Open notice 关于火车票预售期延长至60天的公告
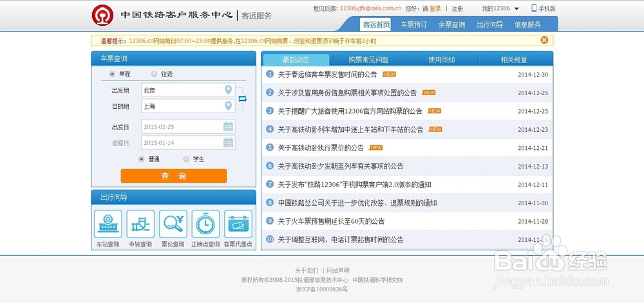 coord(331,221)
